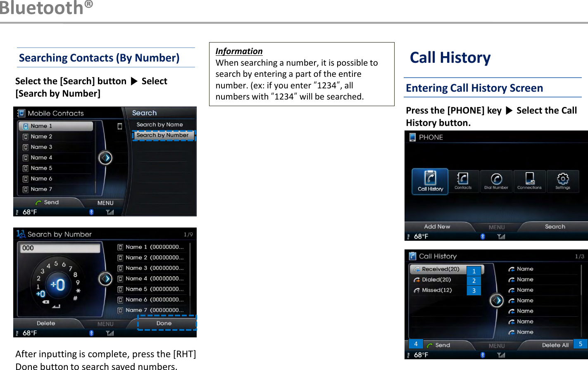Click Delete All on the Call History screen
Image resolution: width=588 pixels, height=370 pixels.
(x=555, y=345)
